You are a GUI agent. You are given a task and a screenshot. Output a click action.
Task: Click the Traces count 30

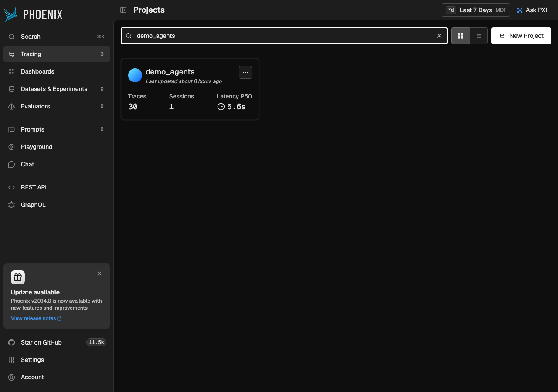tap(133, 107)
